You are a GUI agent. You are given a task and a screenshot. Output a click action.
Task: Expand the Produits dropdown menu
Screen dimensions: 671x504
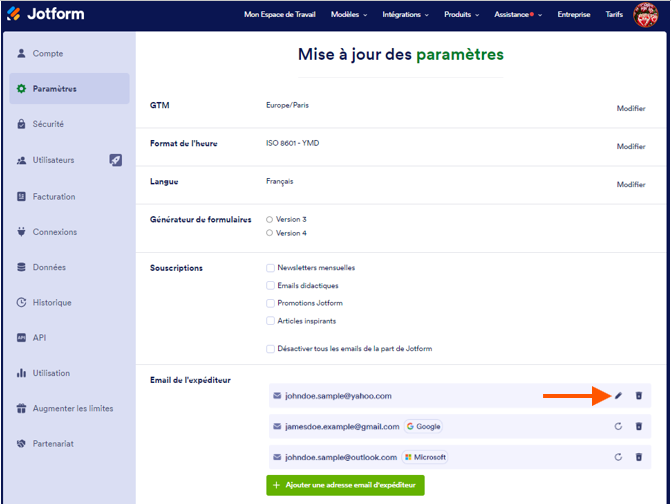click(x=461, y=15)
